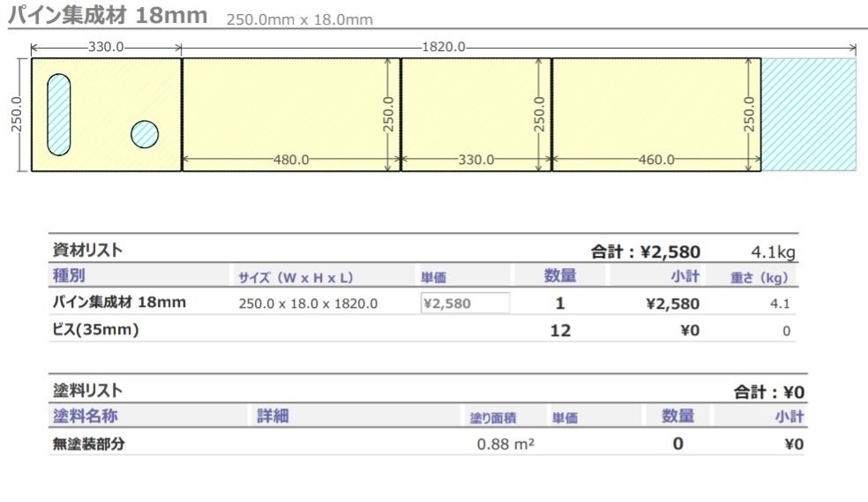This screenshot has width=868, height=502.
Task: Click the 0.88 m² paint area value
Action: (x=505, y=445)
